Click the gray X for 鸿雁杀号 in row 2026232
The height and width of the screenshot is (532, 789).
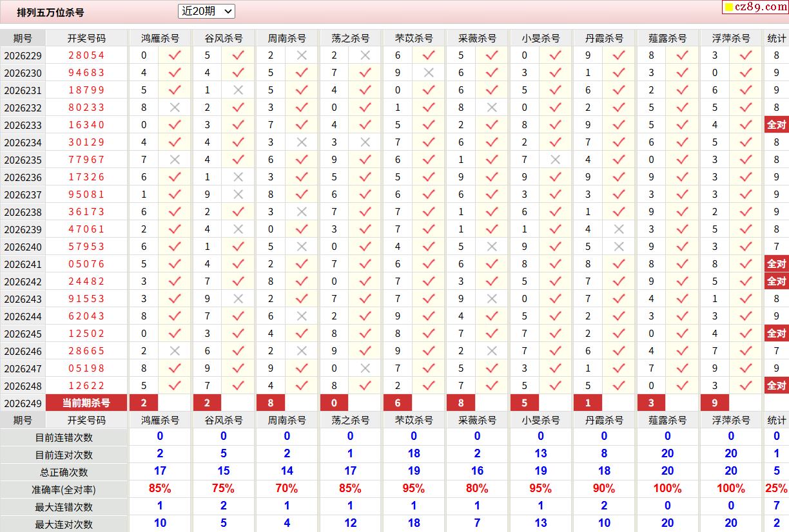[175, 108]
